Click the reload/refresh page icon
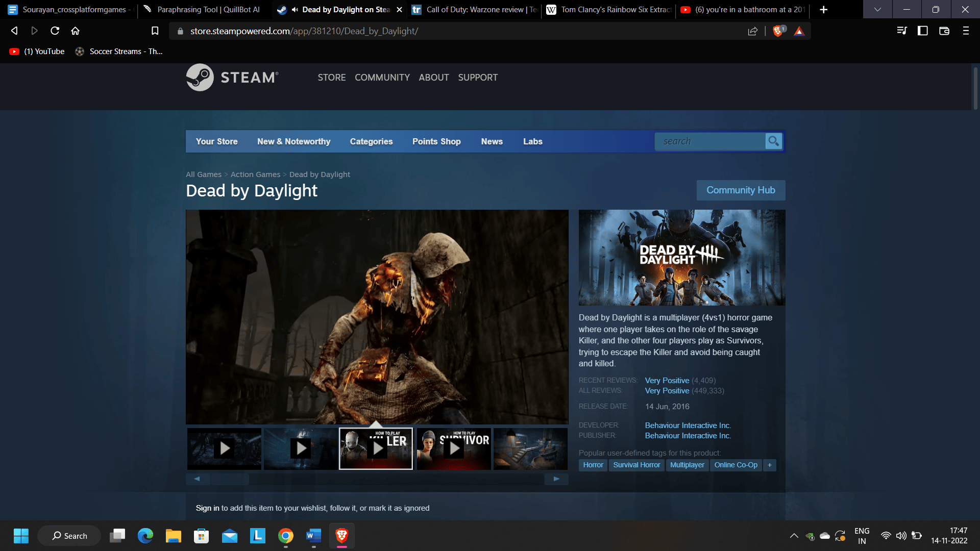 point(57,30)
